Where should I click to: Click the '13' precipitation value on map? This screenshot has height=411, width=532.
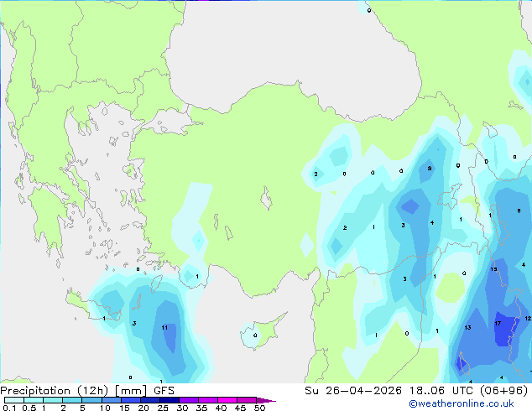pos(467,328)
